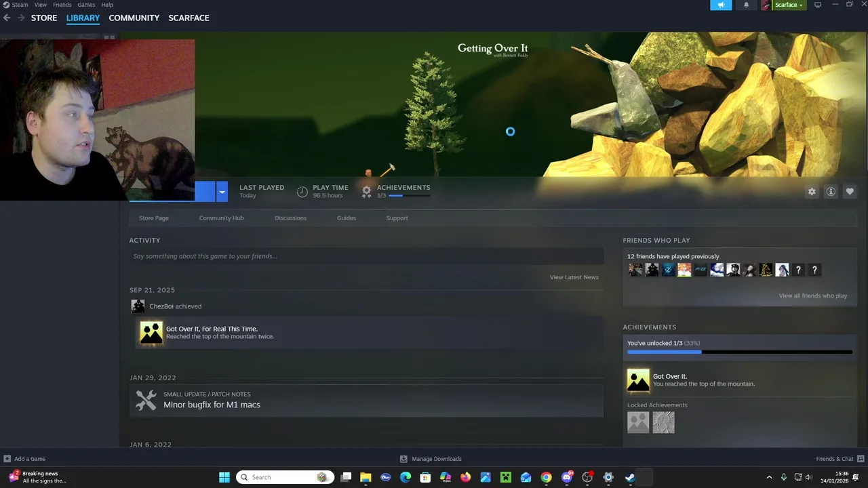The image size is (868, 488).
Task: Open the SCARFACE profile tab
Action: click(x=189, y=18)
